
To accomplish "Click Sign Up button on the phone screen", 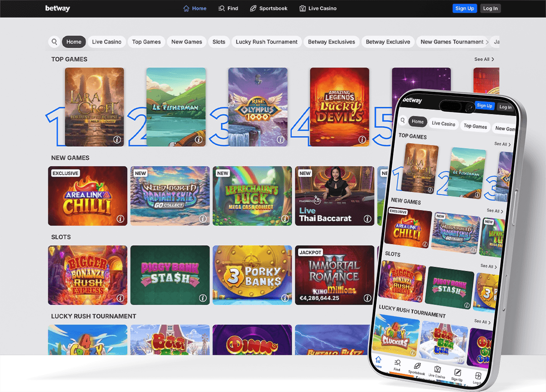I will coord(484,106).
